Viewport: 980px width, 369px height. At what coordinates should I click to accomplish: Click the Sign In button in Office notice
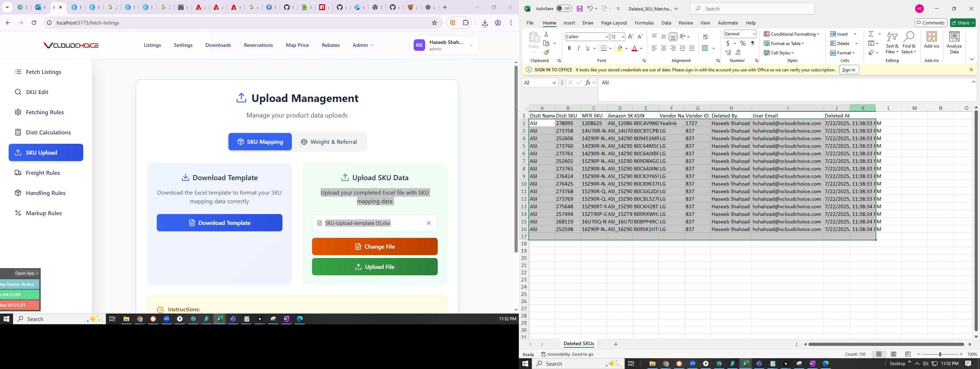click(x=849, y=70)
